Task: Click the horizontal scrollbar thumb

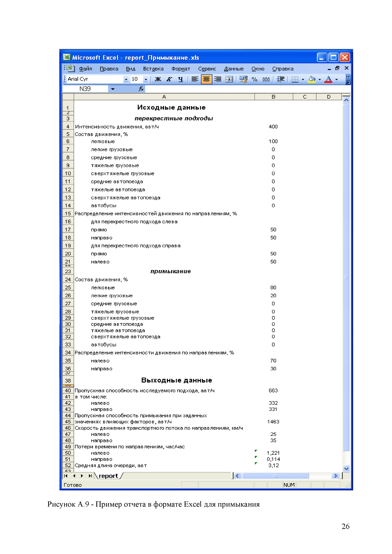Action: 275,476
